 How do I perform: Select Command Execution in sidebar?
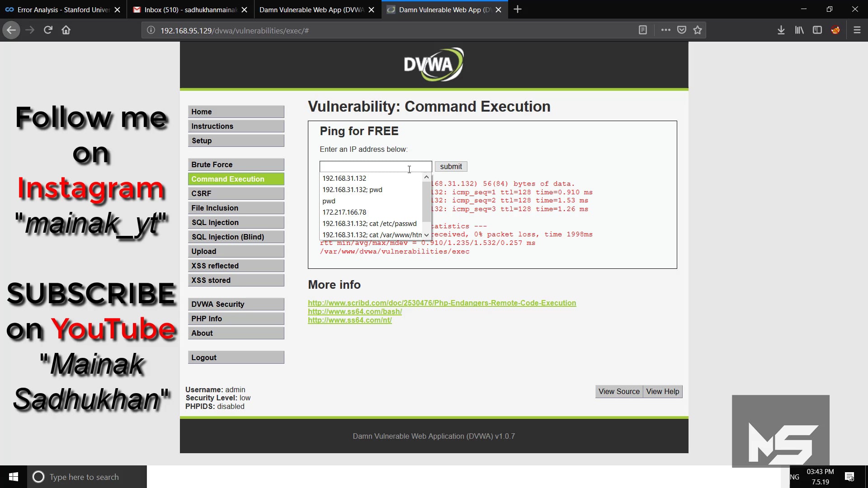point(236,179)
